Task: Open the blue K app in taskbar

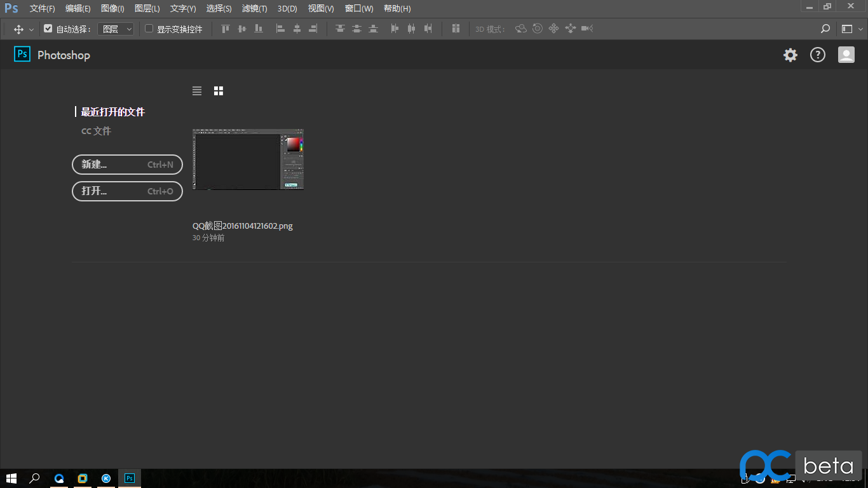Action: (106, 478)
